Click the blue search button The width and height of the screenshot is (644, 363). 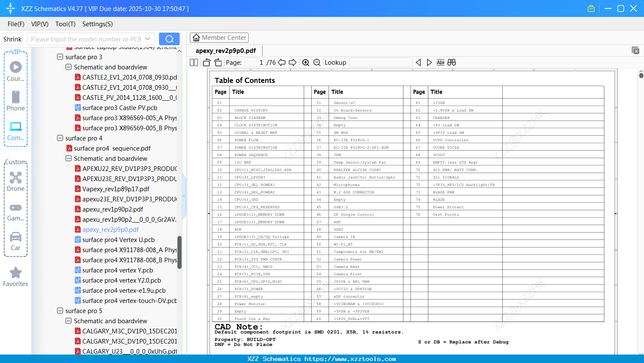(x=169, y=39)
